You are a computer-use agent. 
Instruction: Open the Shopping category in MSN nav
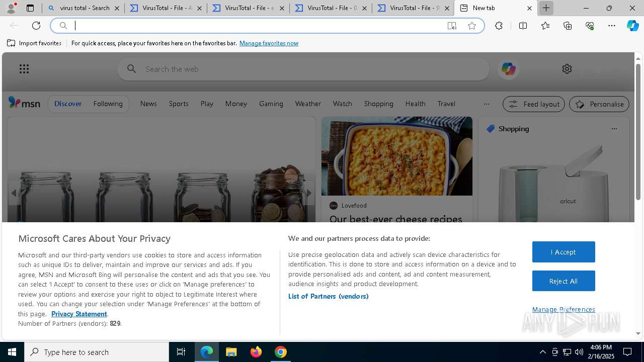pos(379,104)
